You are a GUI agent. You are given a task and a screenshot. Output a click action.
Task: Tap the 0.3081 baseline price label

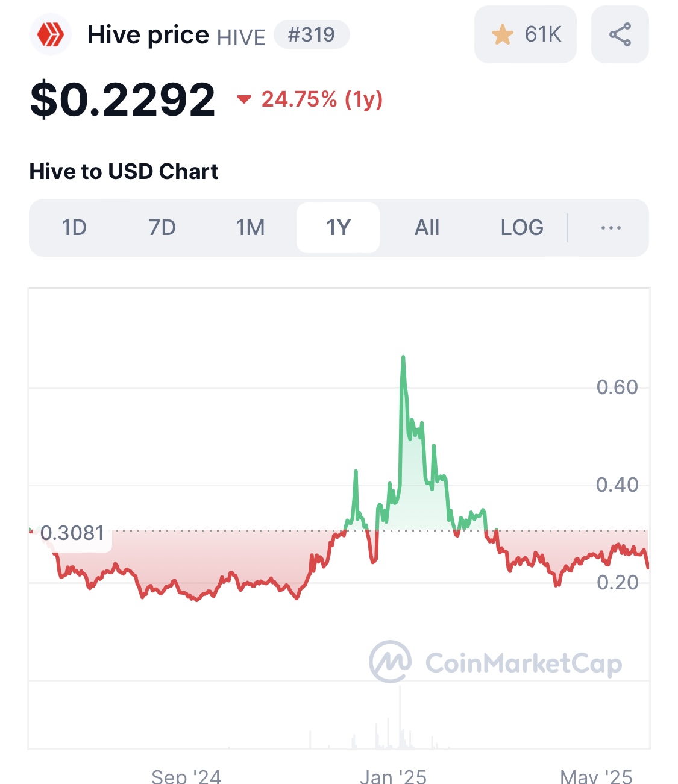(72, 533)
